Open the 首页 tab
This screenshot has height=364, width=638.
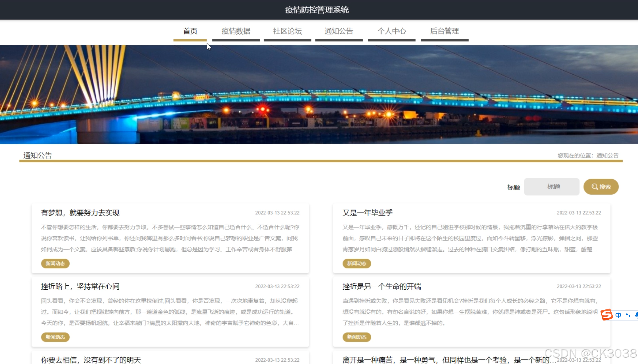click(x=190, y=31)
